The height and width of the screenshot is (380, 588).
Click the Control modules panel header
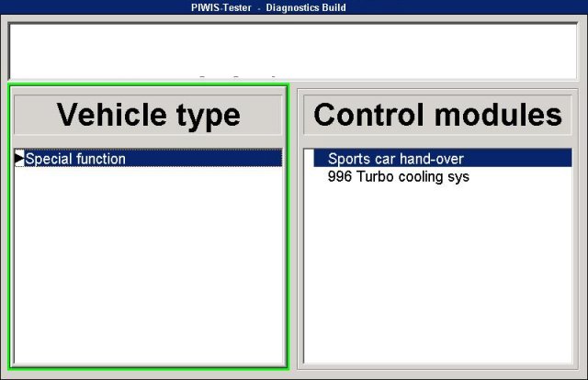coord(437,115)
